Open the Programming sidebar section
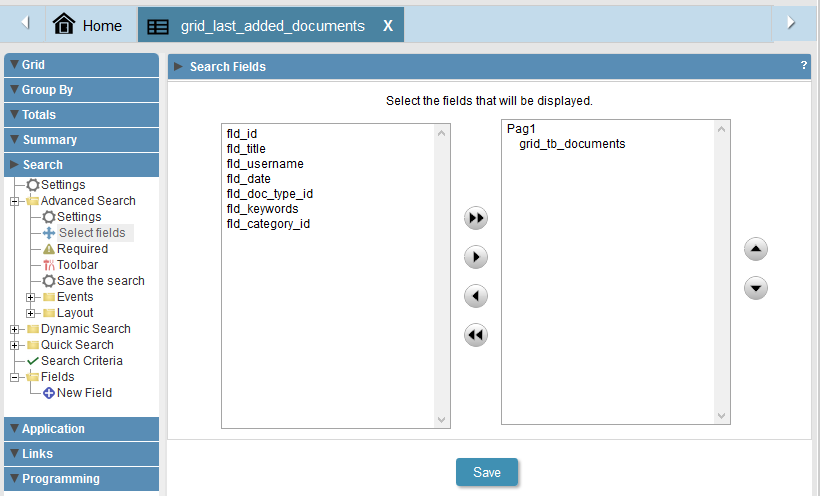This screenshot has height=496, width=820. [x=82, y=479]
